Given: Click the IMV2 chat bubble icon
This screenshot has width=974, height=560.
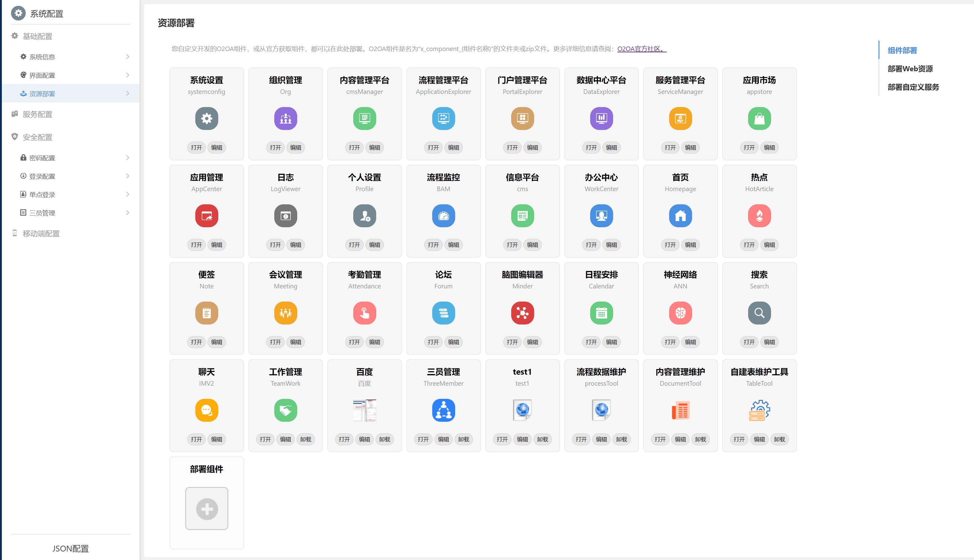Looking at the screenshot, I should [206, 410].
